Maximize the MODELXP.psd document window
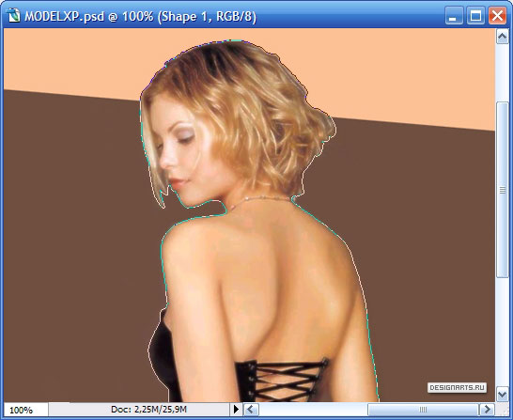This screenshot has width=513, height=420. click(475, 16)
